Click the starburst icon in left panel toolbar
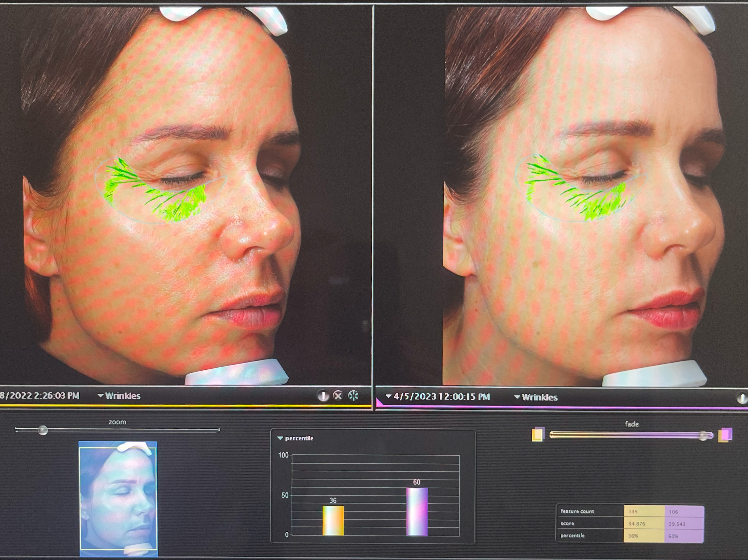748x560 pixels. (x=353, y=395)
